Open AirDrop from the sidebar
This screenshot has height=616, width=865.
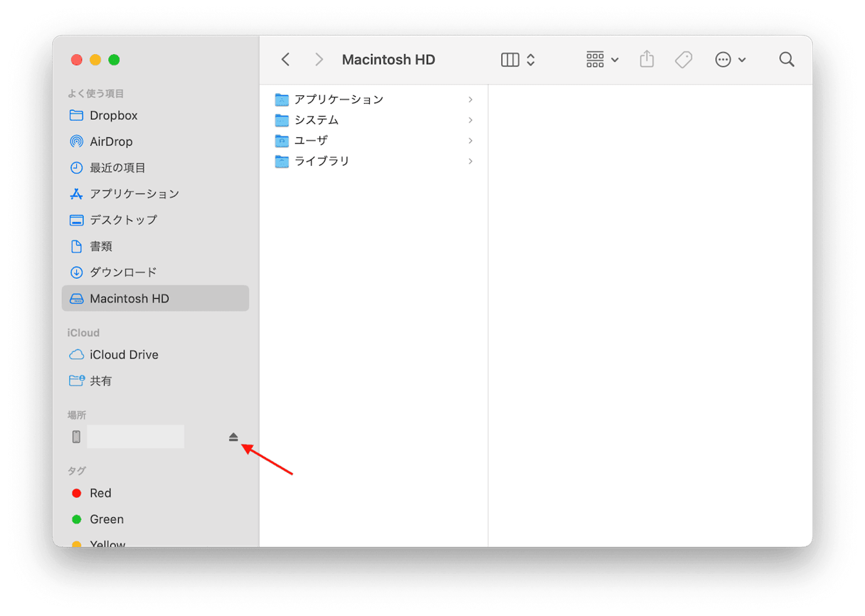[111, 142]
